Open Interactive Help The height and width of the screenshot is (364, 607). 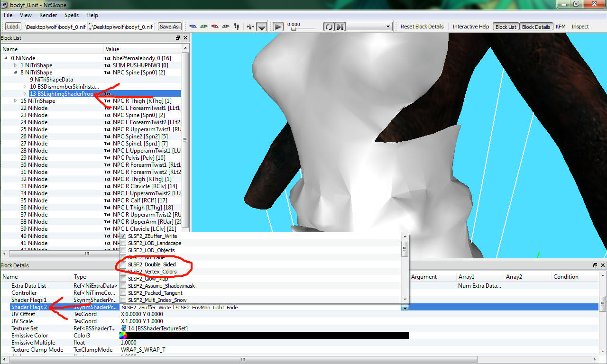click(x=471, y=27)
